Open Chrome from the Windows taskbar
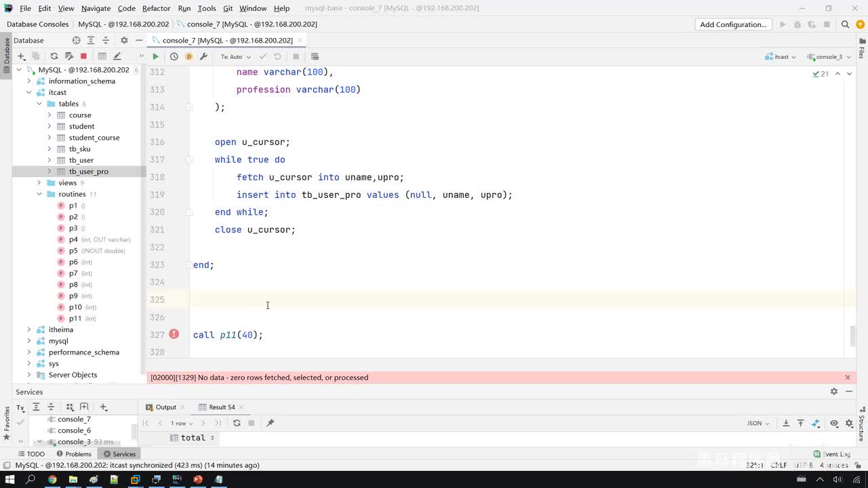Screen dimensions: 868x488 coord(52,479)
